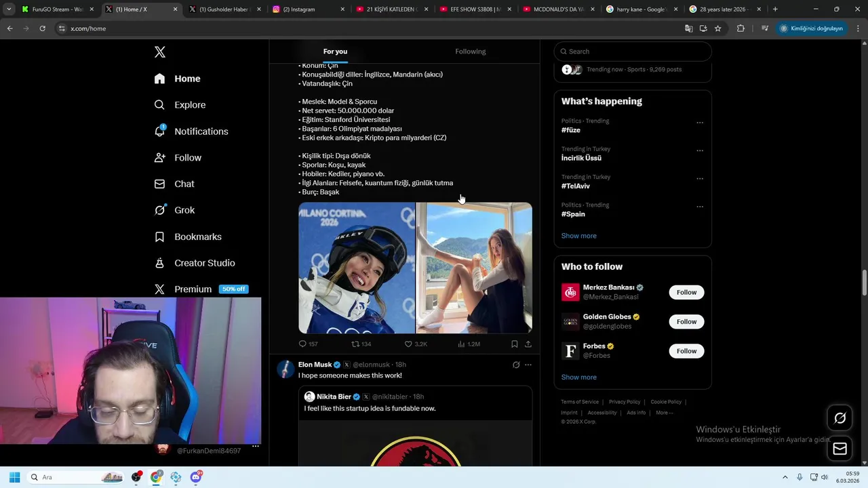Image resolution: width=868 pixels, height=488 pixels.
Task: Open the skier photo in the post
Action: click(357, 268)
